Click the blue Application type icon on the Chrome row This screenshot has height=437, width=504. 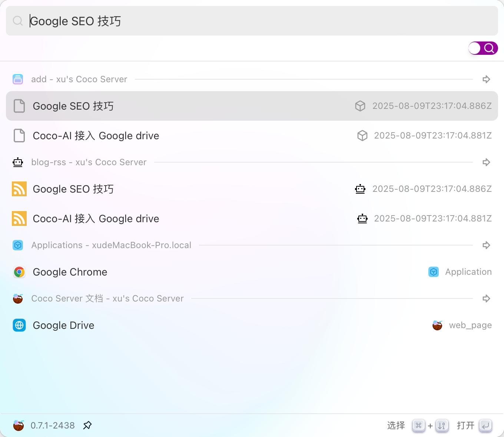click(434, 272)
